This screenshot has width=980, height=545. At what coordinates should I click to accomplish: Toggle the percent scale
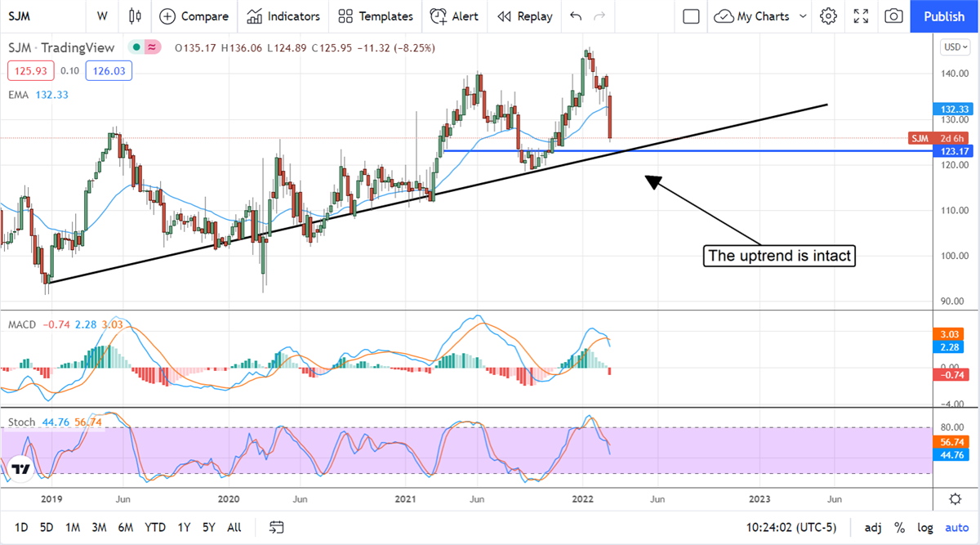(x=899, y=527)
